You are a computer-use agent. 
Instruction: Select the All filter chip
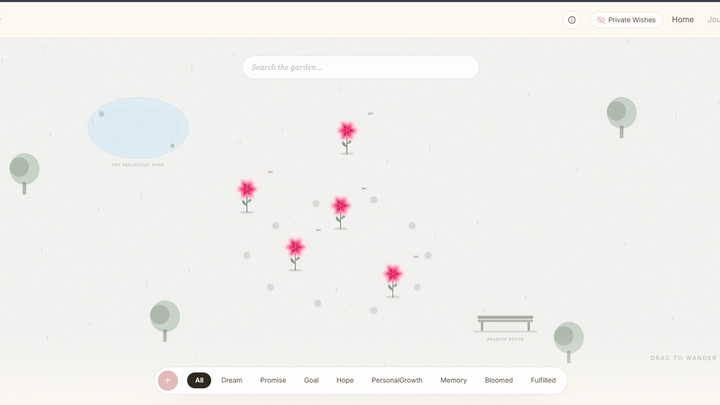(x=199, y=380)
